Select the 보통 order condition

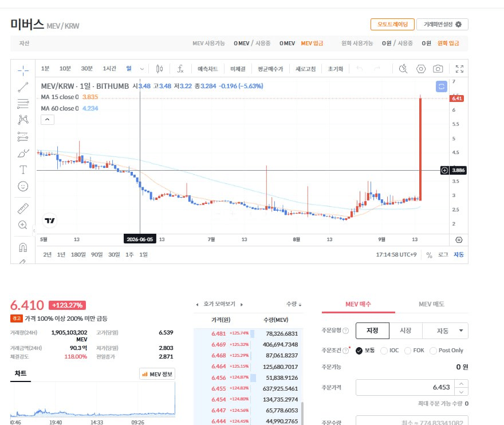pos(365,351)
